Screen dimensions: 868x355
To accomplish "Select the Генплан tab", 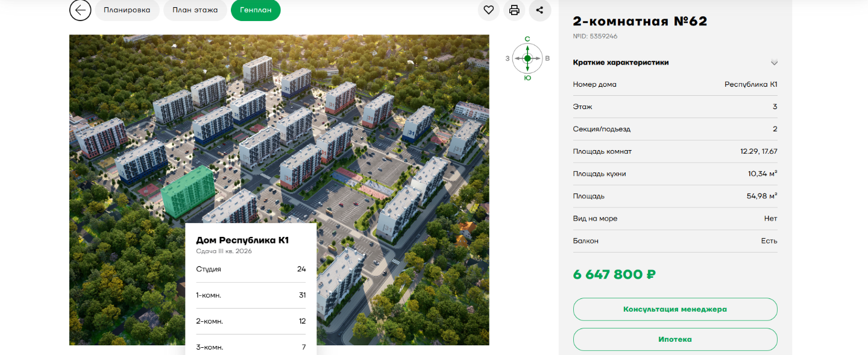I will tap(256, 10).
